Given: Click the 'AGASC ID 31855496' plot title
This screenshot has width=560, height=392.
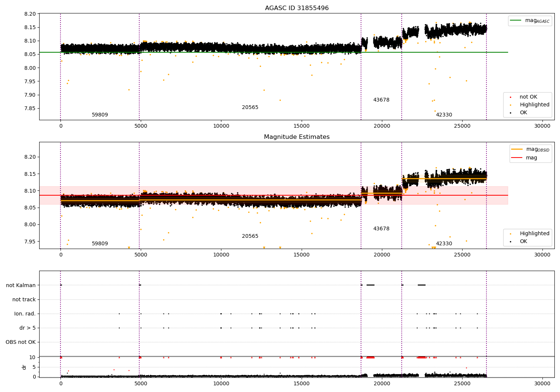Looking at the screenshot, I should click(297, 8).
